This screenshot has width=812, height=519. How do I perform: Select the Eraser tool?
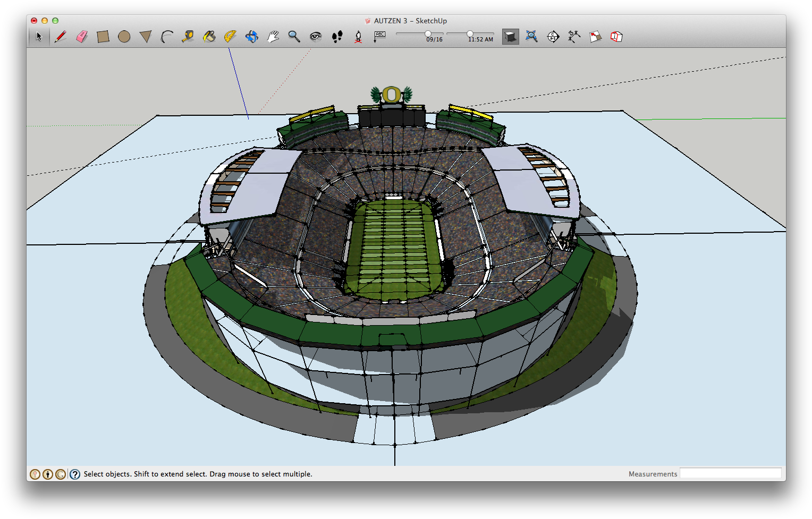click(x=82, y=36)
